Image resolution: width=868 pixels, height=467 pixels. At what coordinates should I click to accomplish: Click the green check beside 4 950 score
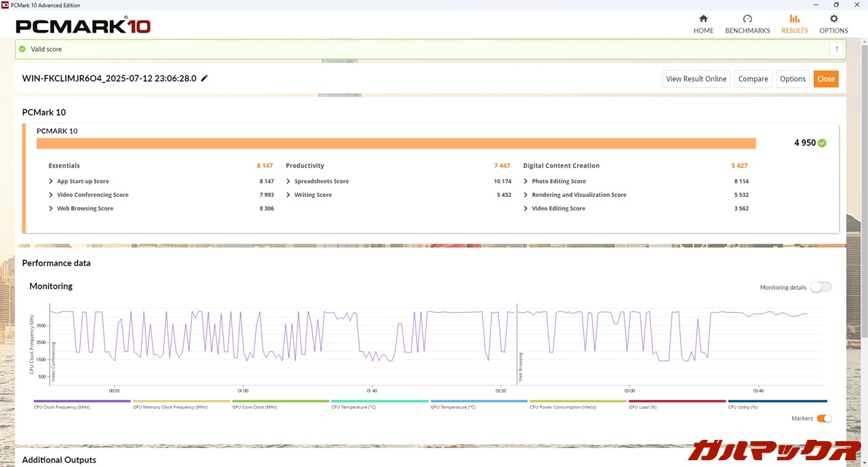click(822, 143)
